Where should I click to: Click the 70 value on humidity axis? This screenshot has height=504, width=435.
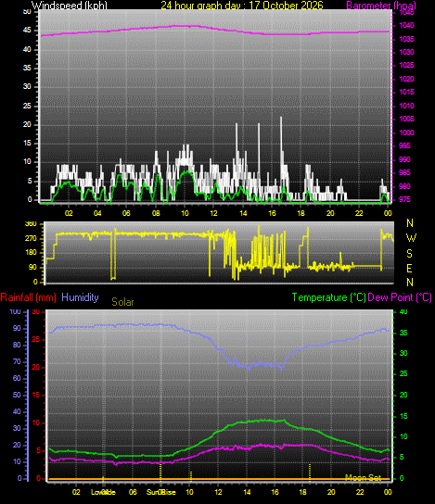pos(17,361)
